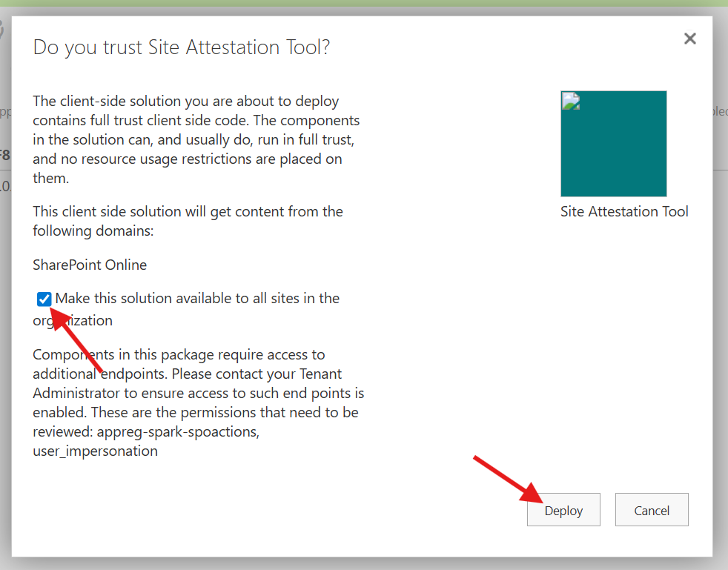Close the trust dialog with the X
The width and height of the screenshot is (728, 570).
689,39
